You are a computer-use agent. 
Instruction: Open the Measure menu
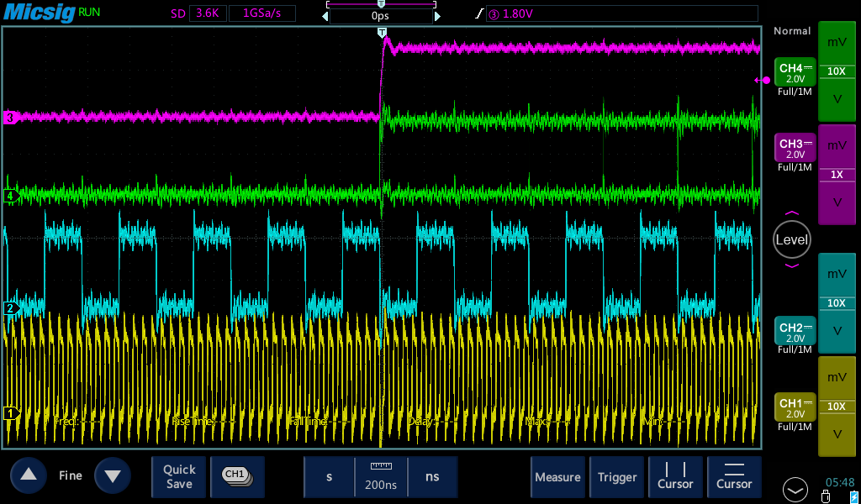click(x=557, y=476)
